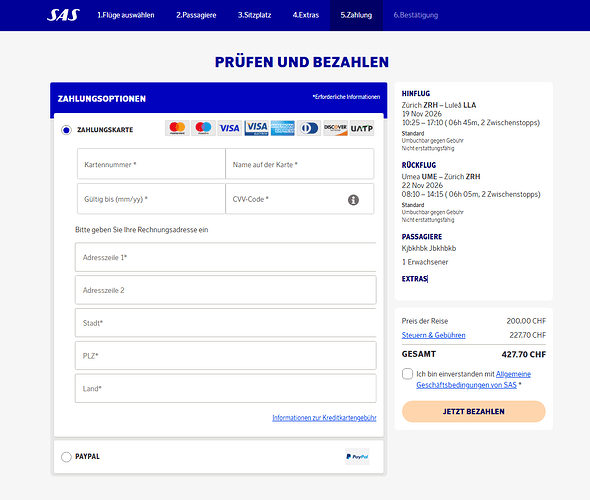Focus the Name auf der Karte field
Screen dimensions: 590x500
[x=300, y=164]
